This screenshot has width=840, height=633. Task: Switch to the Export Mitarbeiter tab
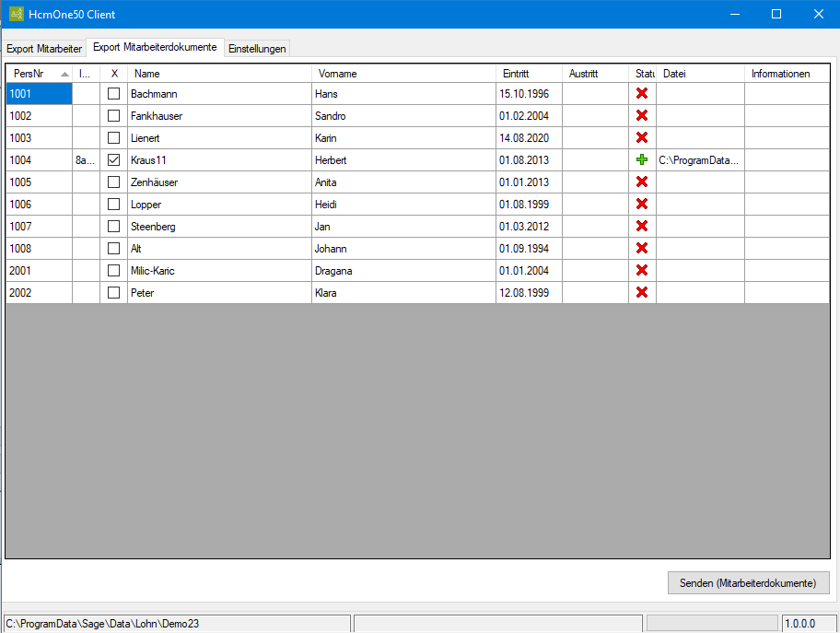[x=44, y=48]
